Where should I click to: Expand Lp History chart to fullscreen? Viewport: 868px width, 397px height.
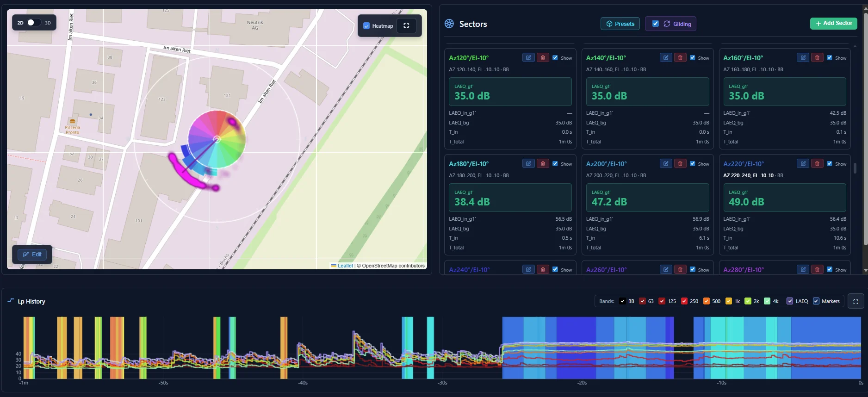[856, 301]
